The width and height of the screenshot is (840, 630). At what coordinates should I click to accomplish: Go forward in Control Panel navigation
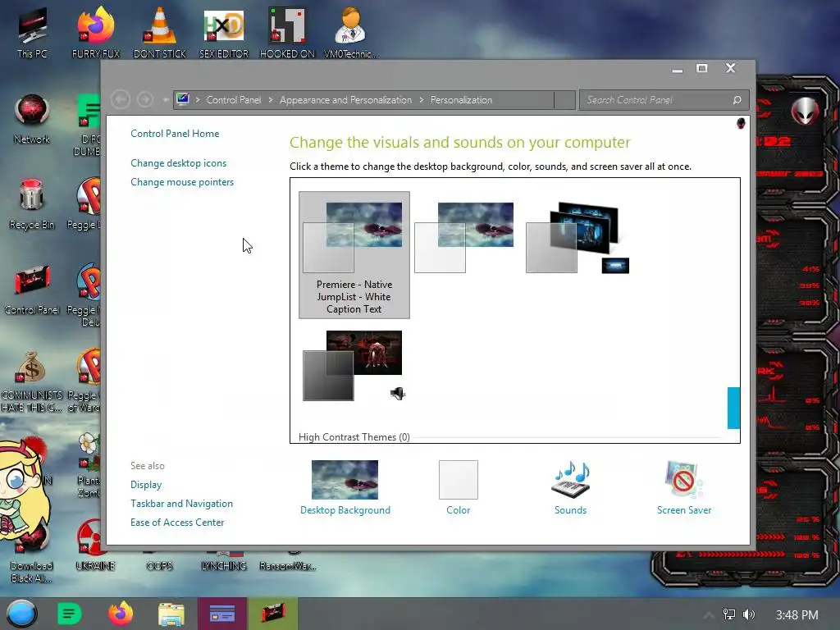coord(144,99)
